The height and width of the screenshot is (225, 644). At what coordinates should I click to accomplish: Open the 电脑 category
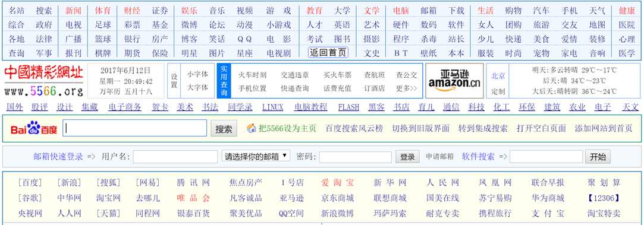[400, 11]
